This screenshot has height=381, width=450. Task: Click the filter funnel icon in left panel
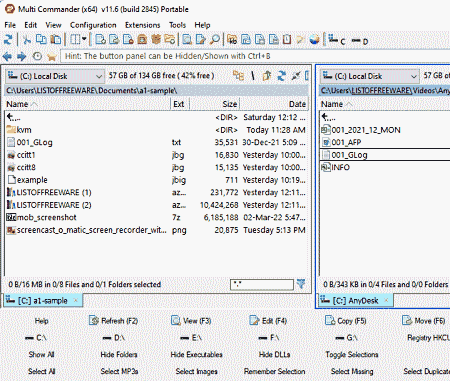tap(301, 284)
